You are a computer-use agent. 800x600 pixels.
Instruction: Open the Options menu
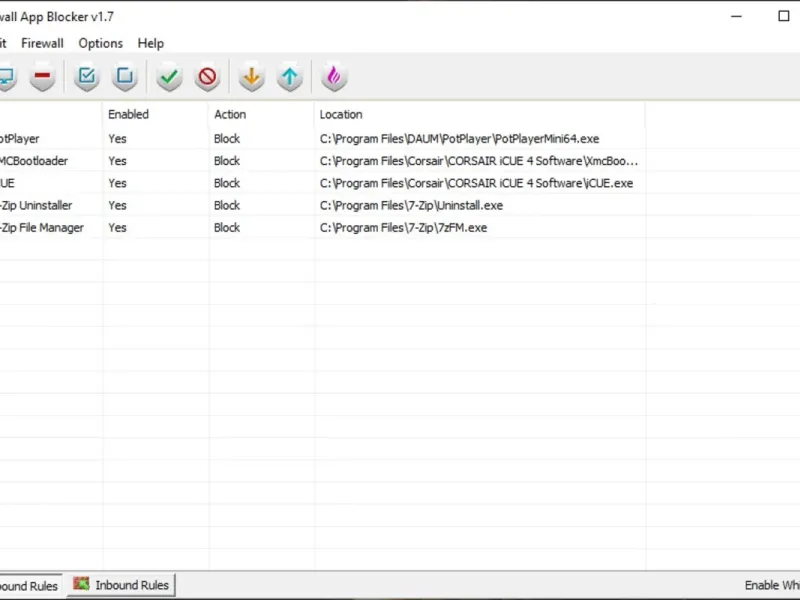tap(101, 43)
